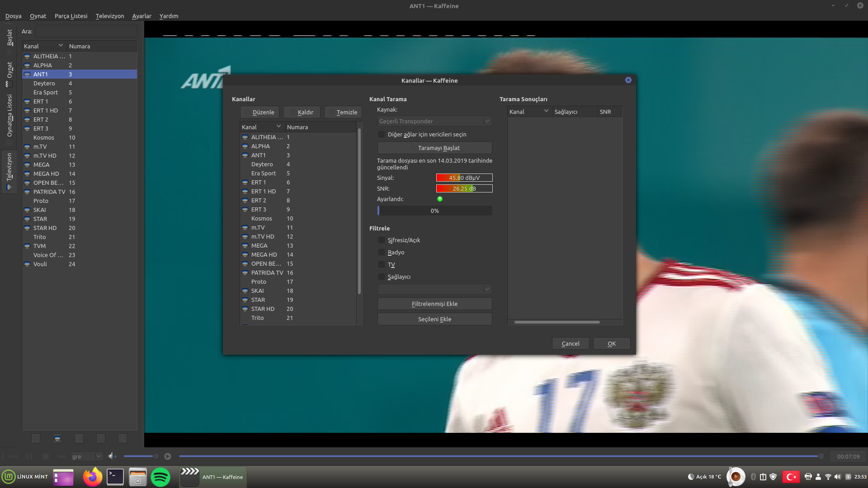Skip to previous channel in control bar
This screenshot has width=868, height=488.
point(13,456)
